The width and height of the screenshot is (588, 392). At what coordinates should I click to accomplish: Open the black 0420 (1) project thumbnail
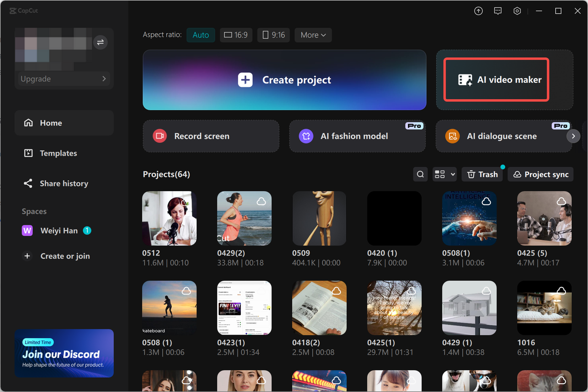click(x=394, y=218)
